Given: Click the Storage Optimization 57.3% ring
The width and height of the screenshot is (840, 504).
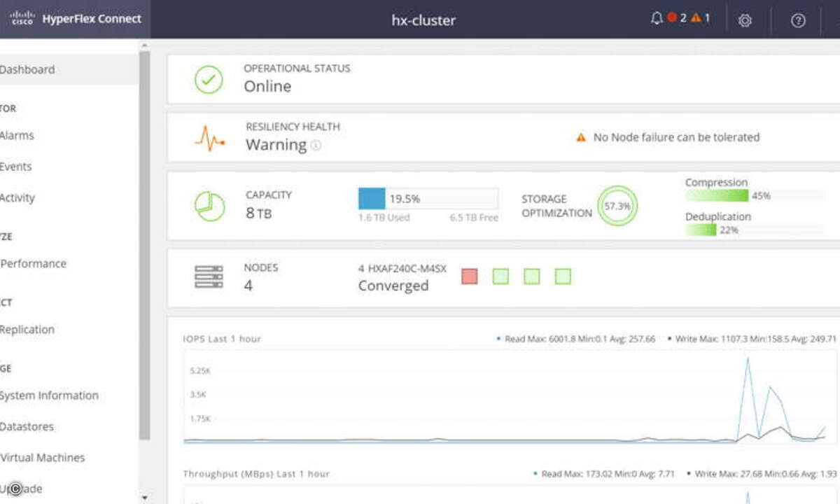Looking at the screenshot, I should point(617,206).
